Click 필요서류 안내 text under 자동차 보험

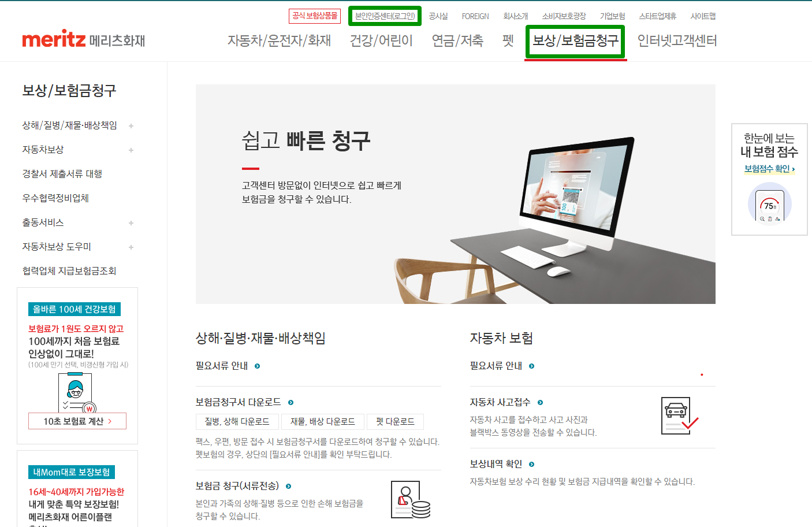coord(496,366)
